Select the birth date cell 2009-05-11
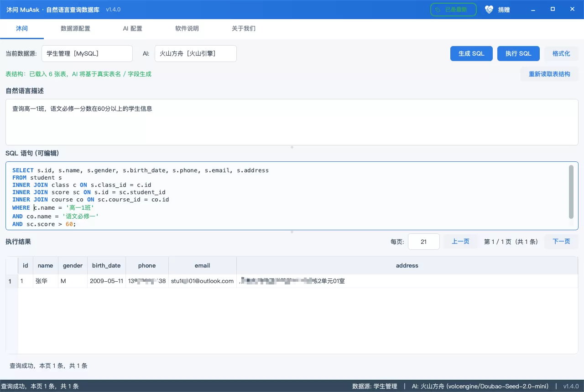This screenshot has height=392, width=584. [106, 281]
